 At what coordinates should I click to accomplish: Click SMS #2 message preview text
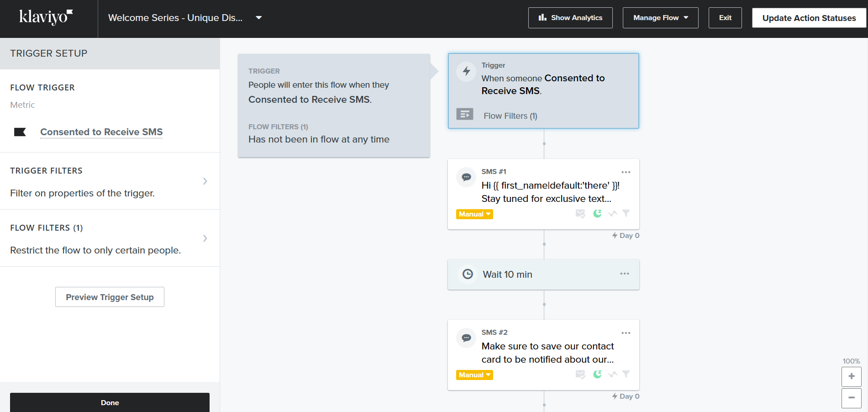548,353
